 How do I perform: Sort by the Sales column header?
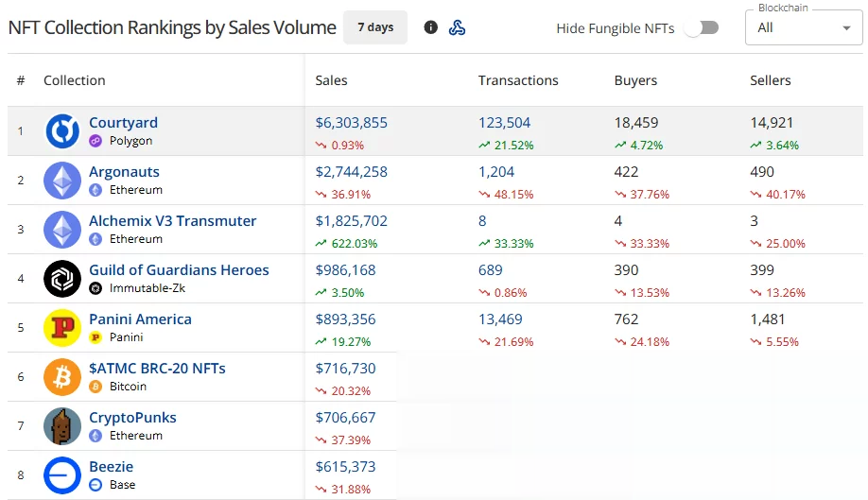coord(331,80)
